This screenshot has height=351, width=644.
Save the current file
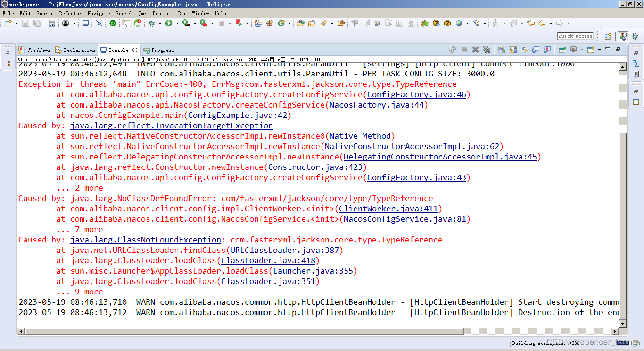25,23
